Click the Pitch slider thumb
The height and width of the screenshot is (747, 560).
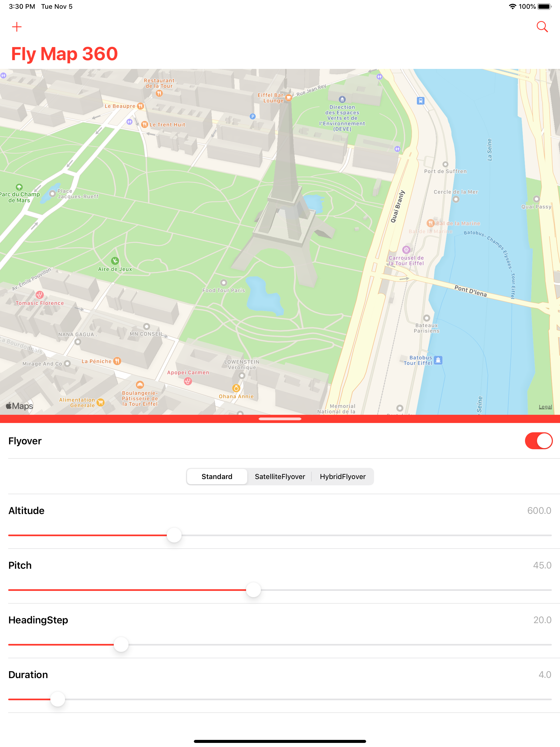tap(253, 590)
